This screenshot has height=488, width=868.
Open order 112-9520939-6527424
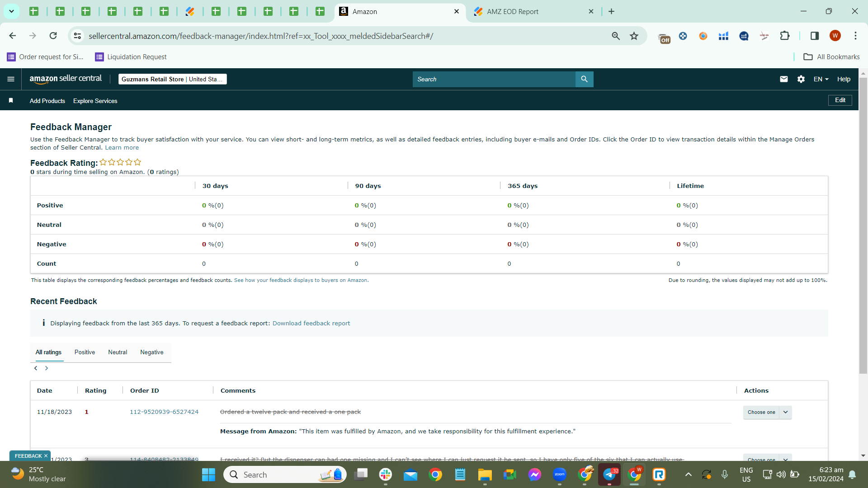[x=164, y=412]
